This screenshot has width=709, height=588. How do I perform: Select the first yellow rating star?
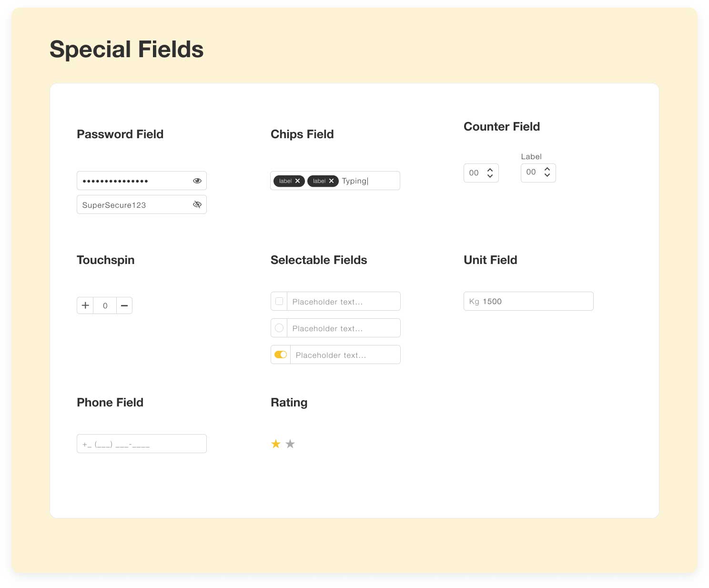pos(276,444)
